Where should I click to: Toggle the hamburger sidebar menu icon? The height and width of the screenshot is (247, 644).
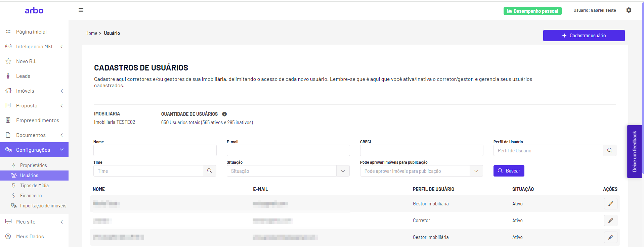click(81, 10)
